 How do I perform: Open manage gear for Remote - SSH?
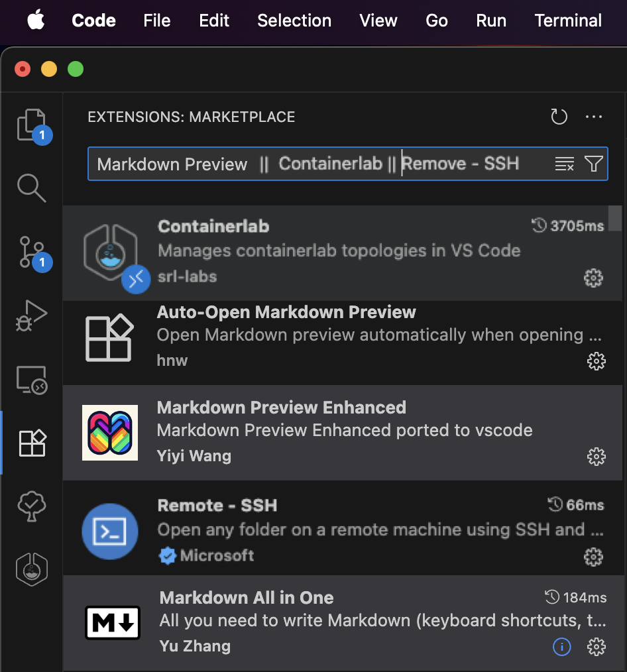tap(593, 557)
